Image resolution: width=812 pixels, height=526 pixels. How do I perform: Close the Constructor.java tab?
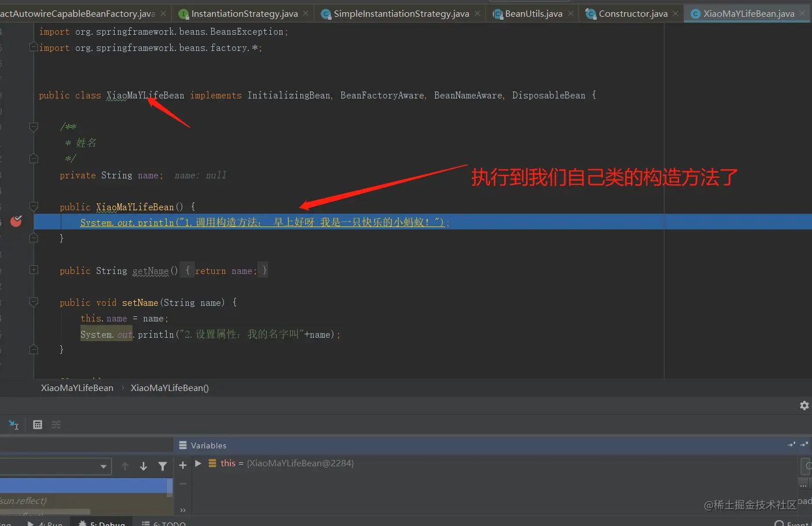[675, 13]
